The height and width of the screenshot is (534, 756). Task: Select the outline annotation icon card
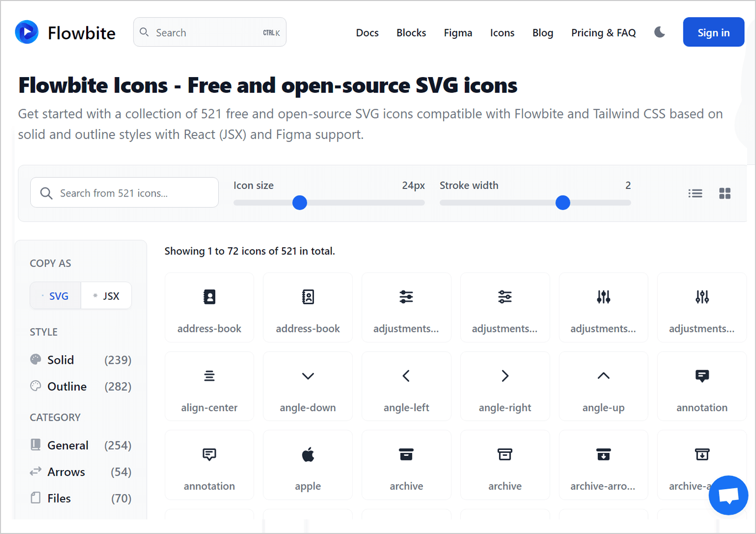(209, 465)
